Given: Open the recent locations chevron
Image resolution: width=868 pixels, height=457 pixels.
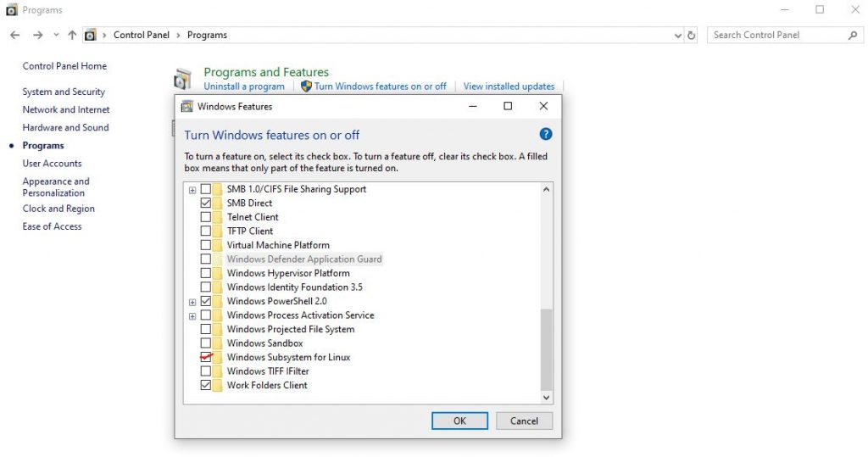Looking at the screenshot, I should 56,35.
